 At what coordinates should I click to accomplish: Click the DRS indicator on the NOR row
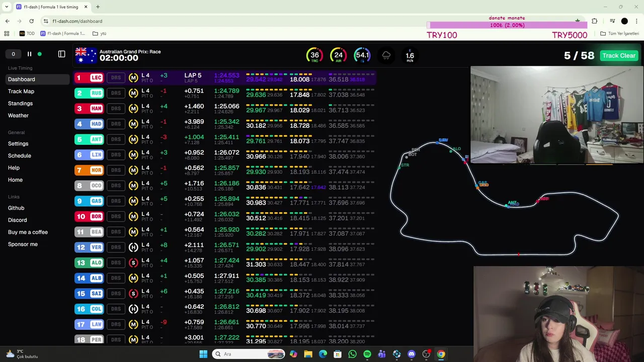pos(116,170)
